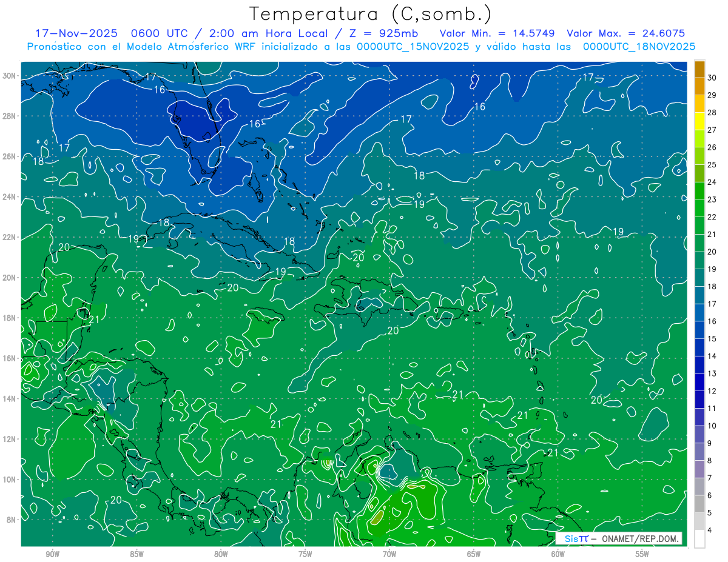This screenshot has height=562, width=728.
Task: Click the color bar scale label "15"
Action: pyautogui.click(x=712, y=338)
